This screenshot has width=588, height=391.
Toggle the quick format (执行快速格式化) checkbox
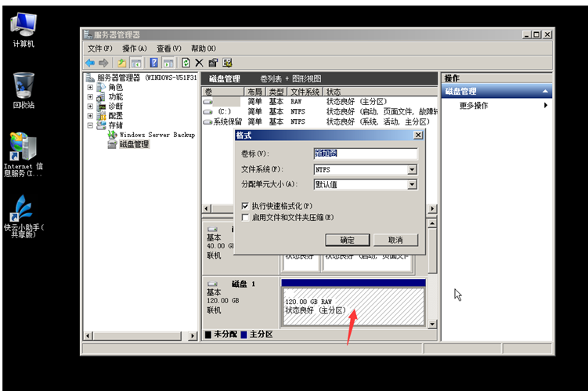(x=245, y=206)
